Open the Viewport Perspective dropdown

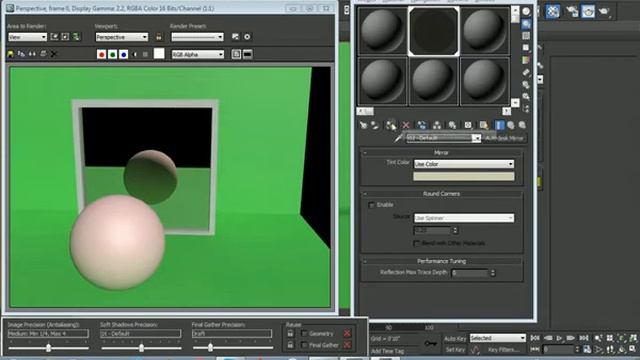pyautogui.click(x=122, y=37)
